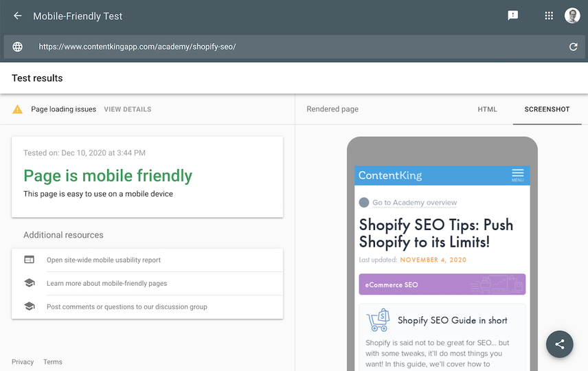The height and width of the screenshot is (371, 588).
Task: Click the Tested on date text
Action: (84, 153)
